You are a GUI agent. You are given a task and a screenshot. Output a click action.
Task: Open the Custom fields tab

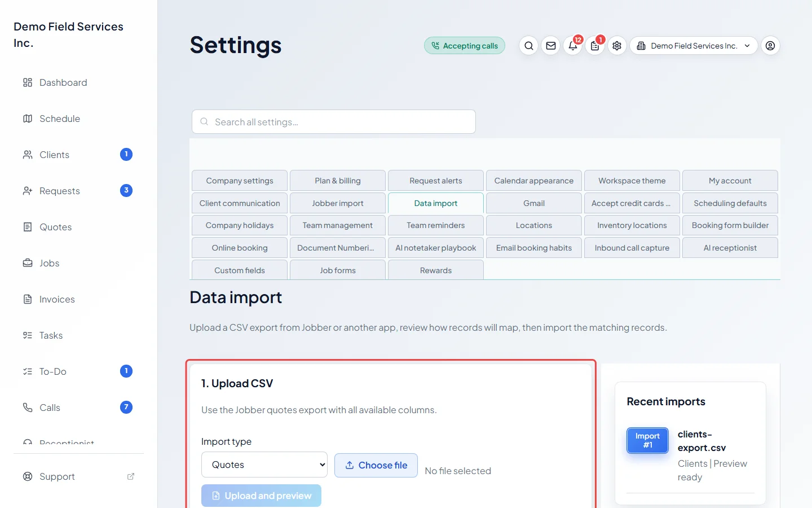240,270
